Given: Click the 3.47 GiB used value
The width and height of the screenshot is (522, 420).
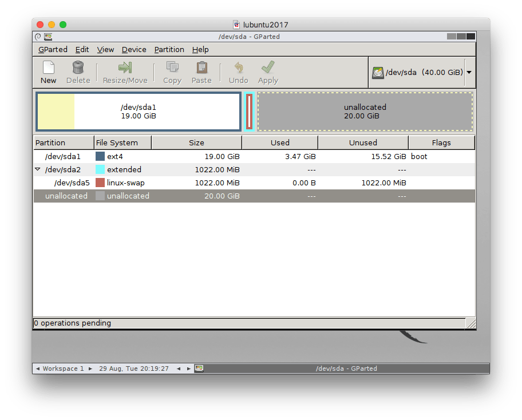Looking at the screenshot, I should [300, 156].
